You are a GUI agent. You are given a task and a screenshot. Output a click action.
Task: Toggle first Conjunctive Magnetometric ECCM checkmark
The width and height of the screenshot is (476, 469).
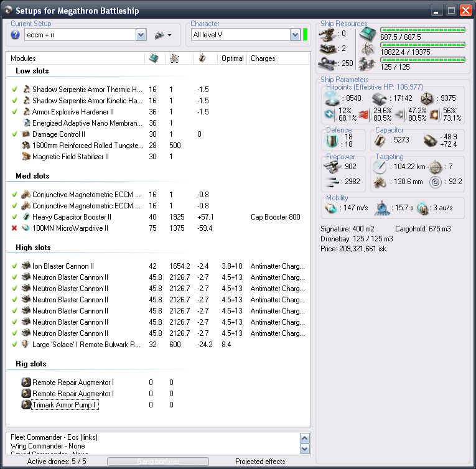point(14,194)
